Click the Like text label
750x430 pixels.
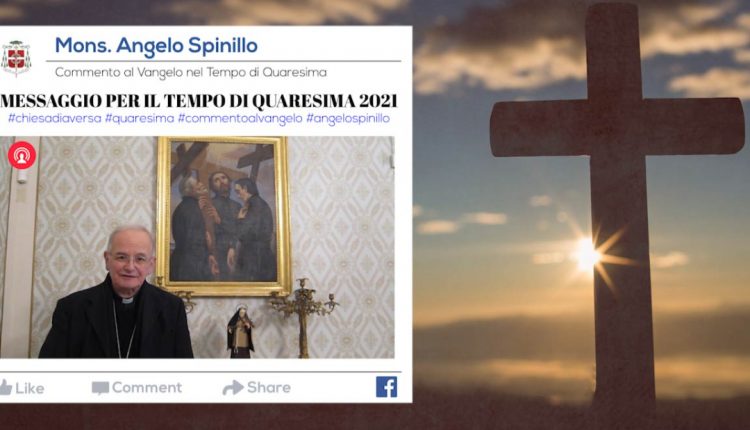click(x=30, y=388)
